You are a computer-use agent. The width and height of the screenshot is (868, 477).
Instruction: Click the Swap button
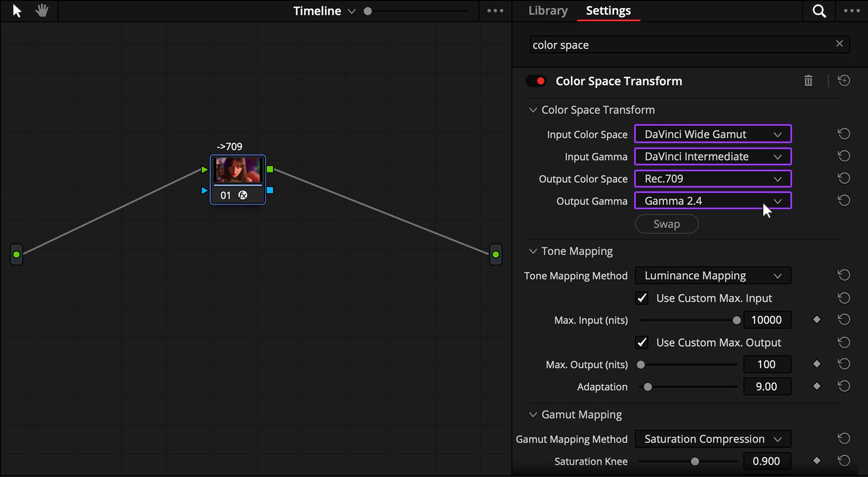click(x=666, y=224)
